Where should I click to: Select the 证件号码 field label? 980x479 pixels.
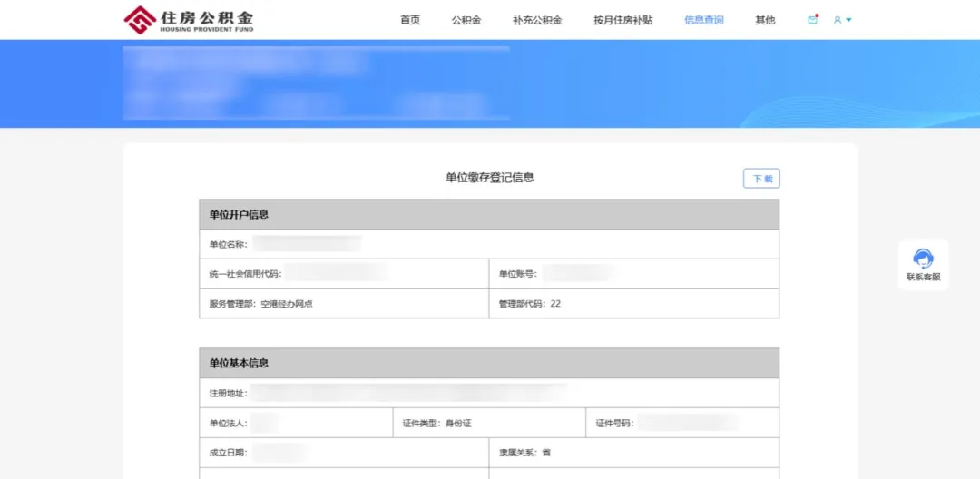(614, 423)
